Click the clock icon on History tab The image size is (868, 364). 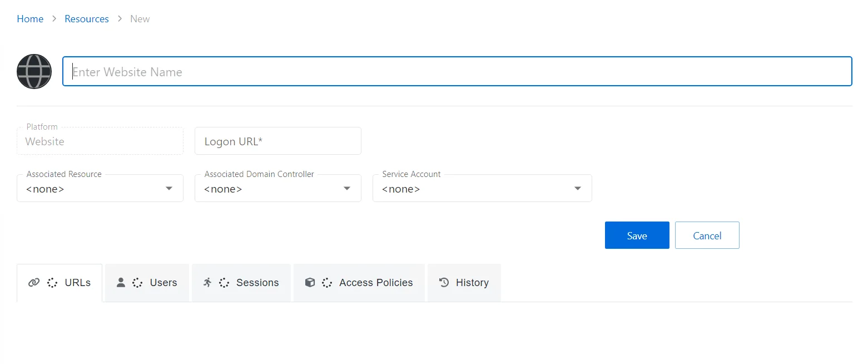pyautogui.click(x=444, y=282)
